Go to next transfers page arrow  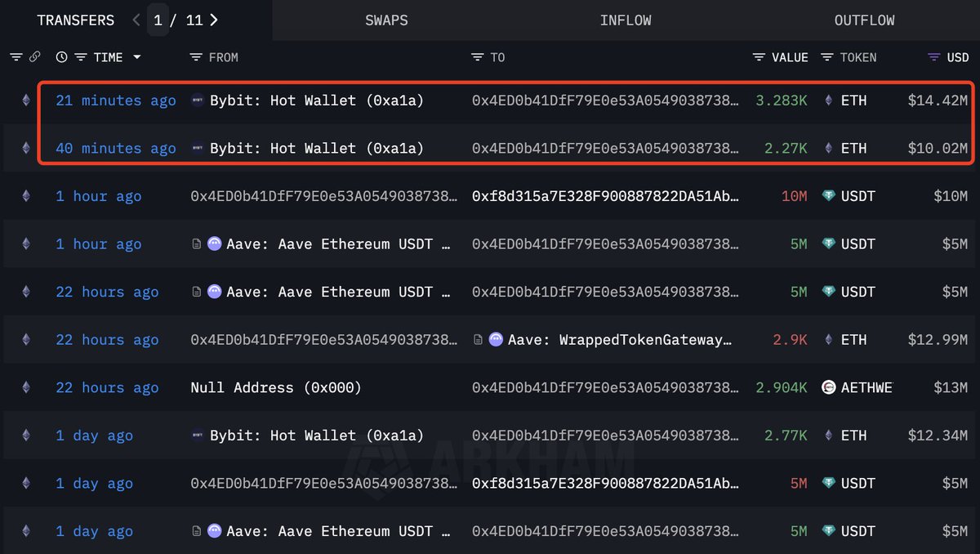214,20
